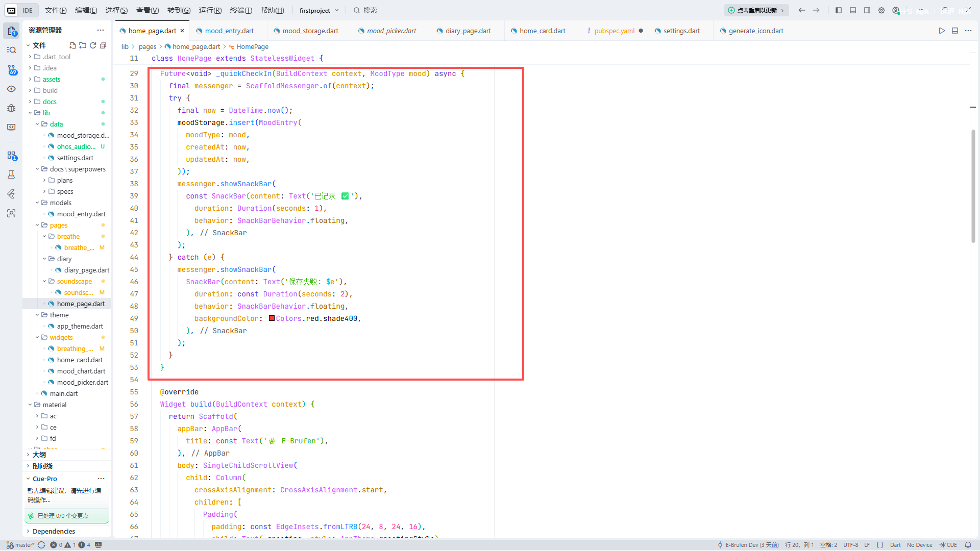The height and width of the screenshot is (551, 980).
Task: Open the eye-shaped preview view icon
Action: (x=11, y=89)
